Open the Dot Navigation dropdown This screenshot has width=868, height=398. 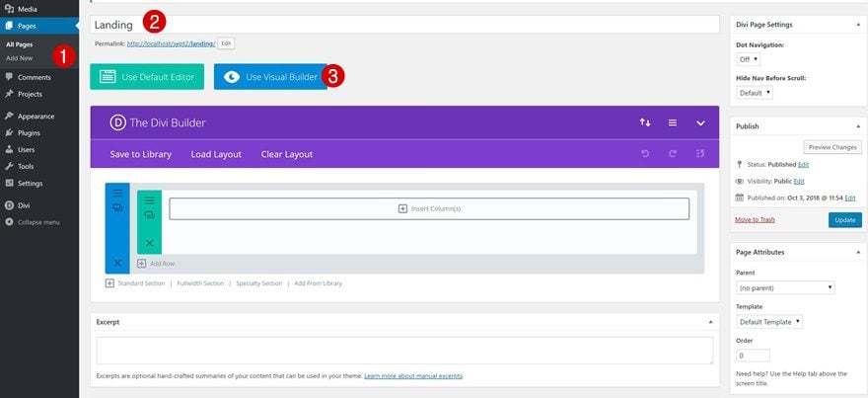point(749,58)
